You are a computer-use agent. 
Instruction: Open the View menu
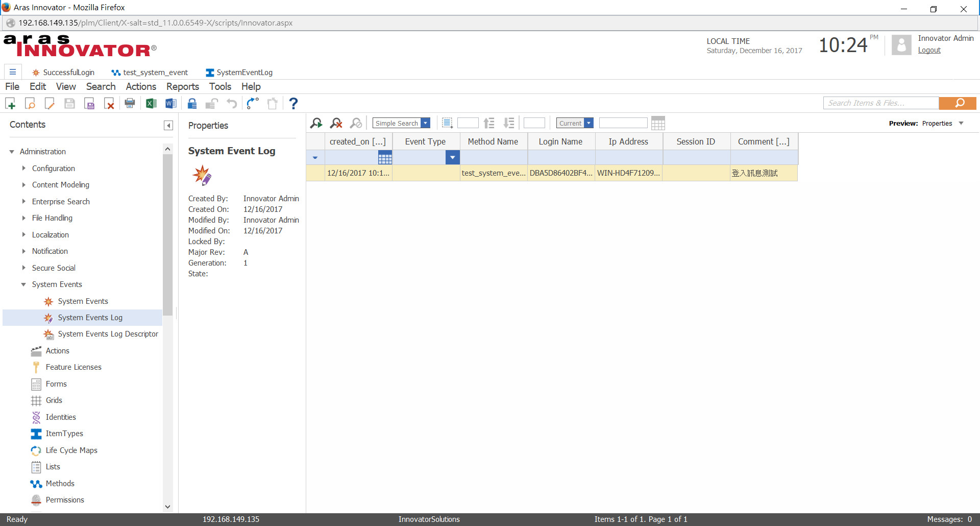(x=66, y=87)
